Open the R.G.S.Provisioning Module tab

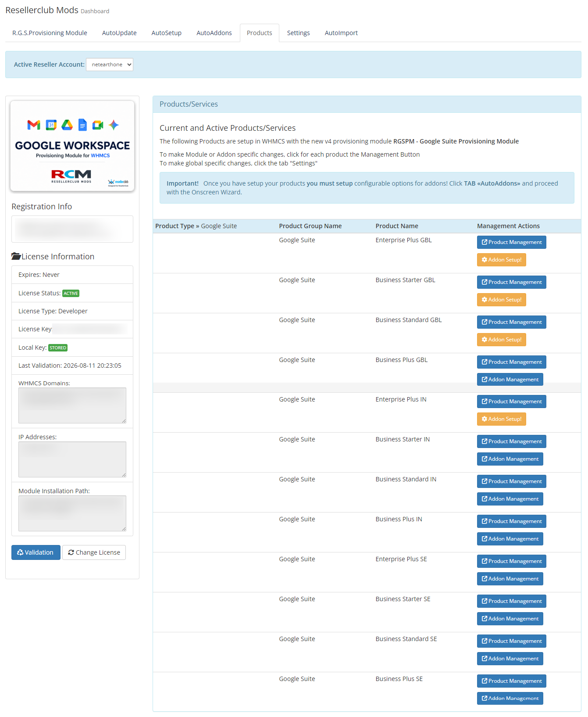50,33
